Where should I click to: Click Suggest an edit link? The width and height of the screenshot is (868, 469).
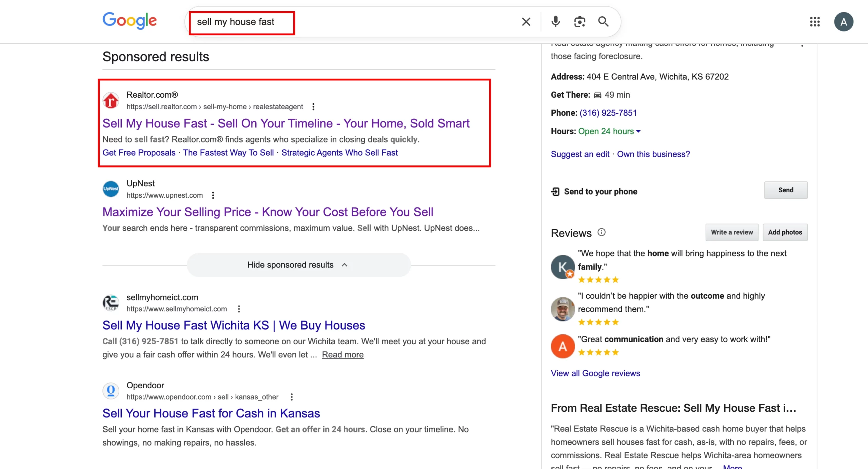[x=580, y=154]
